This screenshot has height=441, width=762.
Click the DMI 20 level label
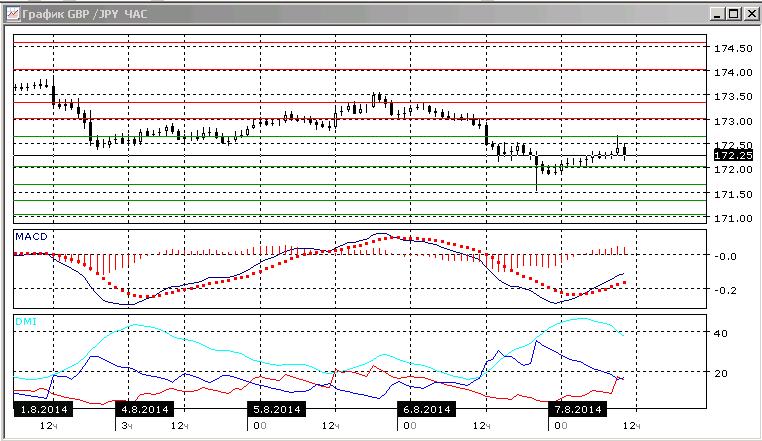point(721,373)
